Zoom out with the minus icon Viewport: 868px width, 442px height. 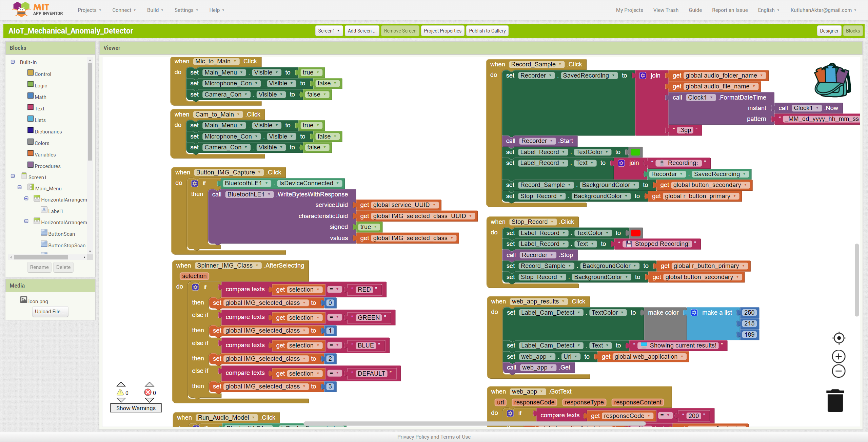(839, 371)
